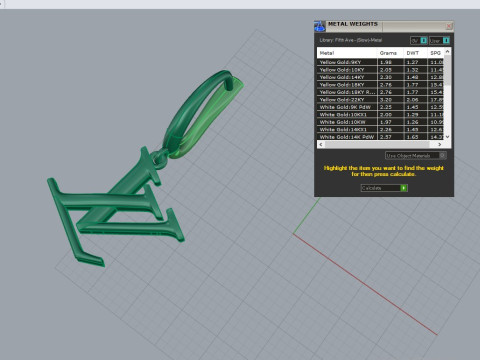Click the horizontal scrollbar track under the table
The image size is (480, 360).
click(x=377, y=144)
